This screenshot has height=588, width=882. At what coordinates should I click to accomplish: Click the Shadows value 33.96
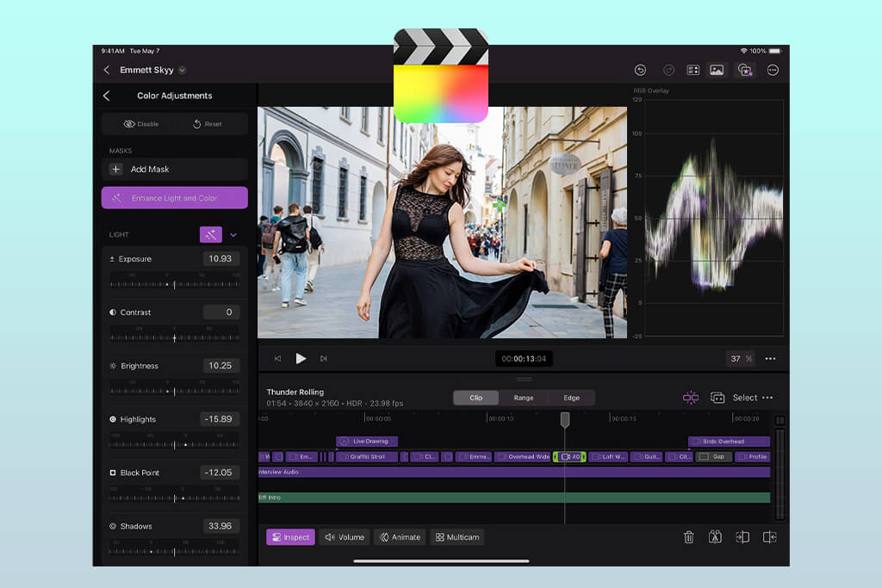tap(220, 526)
